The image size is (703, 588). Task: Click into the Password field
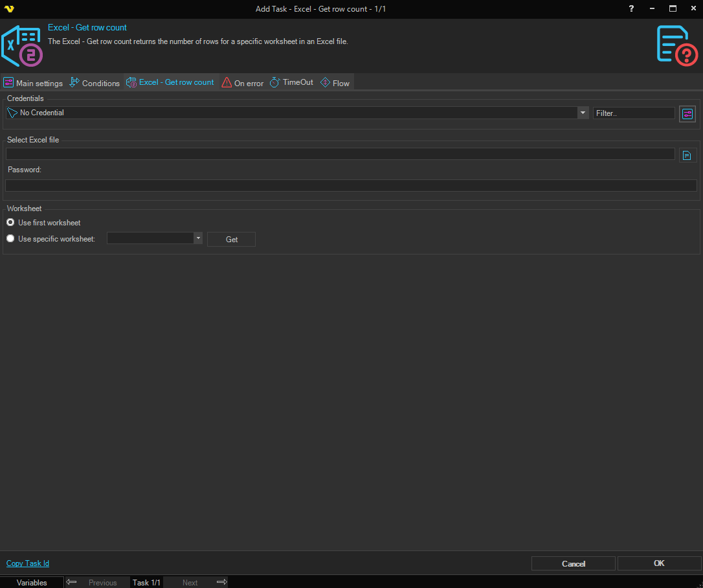[351, 186]
